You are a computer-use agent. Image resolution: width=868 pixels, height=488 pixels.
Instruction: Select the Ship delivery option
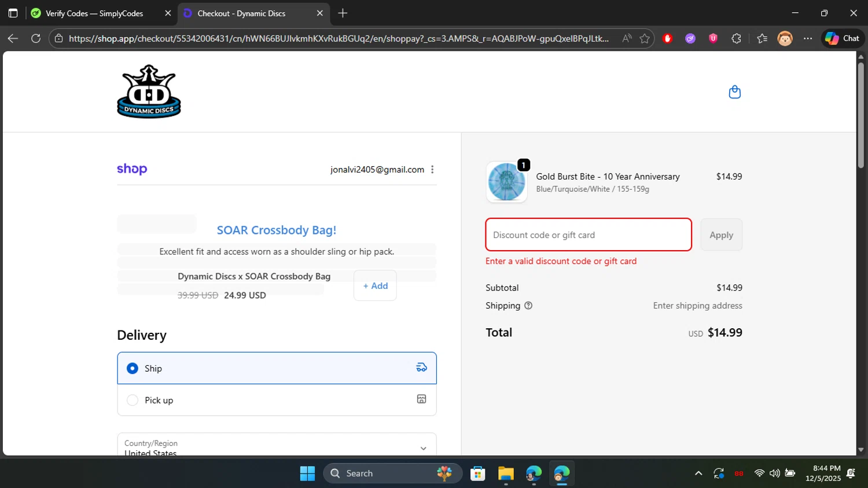click(277, 368)
